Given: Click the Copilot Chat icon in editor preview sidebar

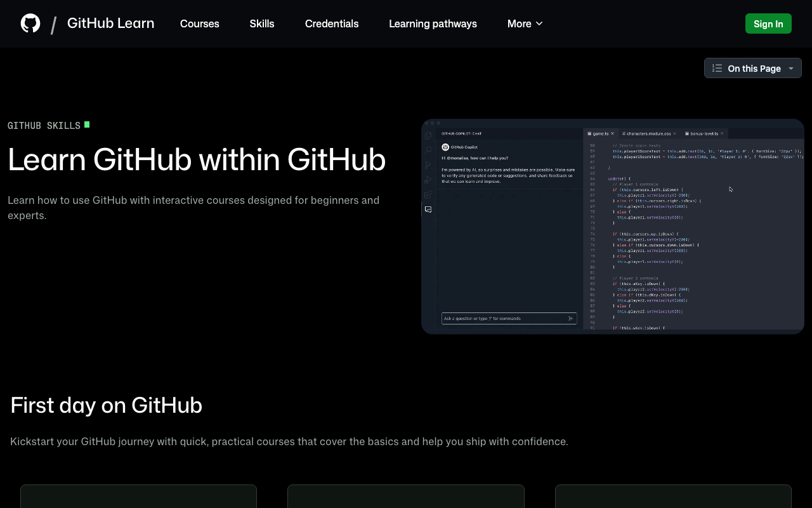Looking at the screenshot, I should point(428,210).
